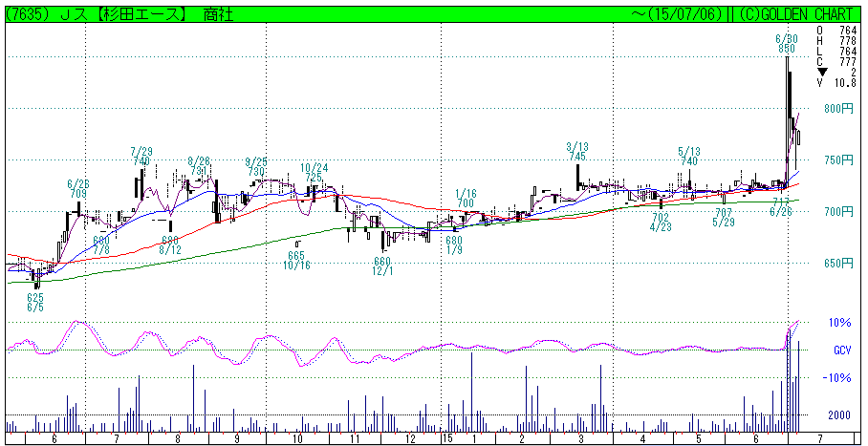Image resolution: width=868 pixels, height=446 pixels.
Task: Click the '700円' price axis label
Action: coord(839,212)
